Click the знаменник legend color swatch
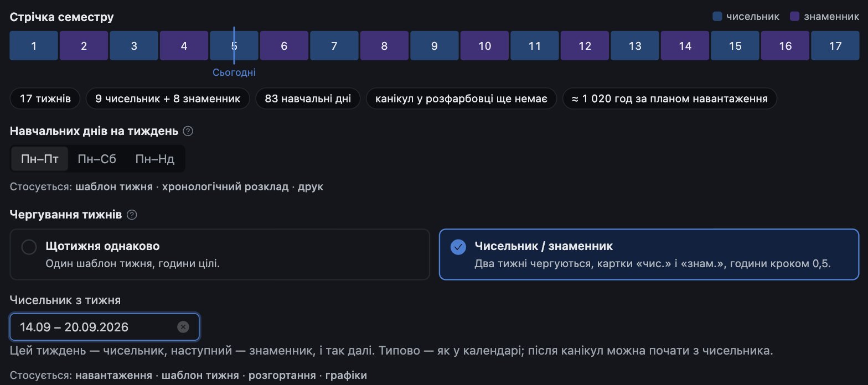Image resolution: width=868 pixels, height=385 pixels. (794, 17)
